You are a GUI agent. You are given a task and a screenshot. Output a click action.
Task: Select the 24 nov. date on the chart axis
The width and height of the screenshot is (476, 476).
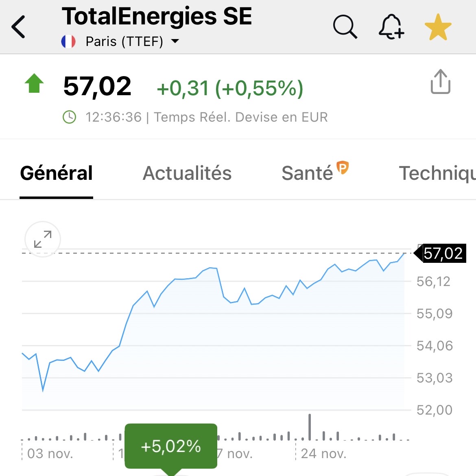point(323,453)
